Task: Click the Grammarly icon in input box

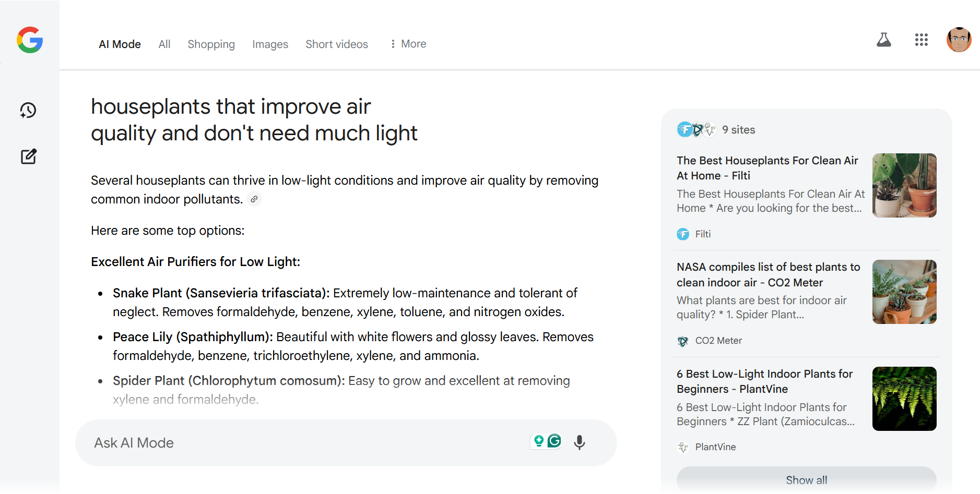Action: point(554,441)
